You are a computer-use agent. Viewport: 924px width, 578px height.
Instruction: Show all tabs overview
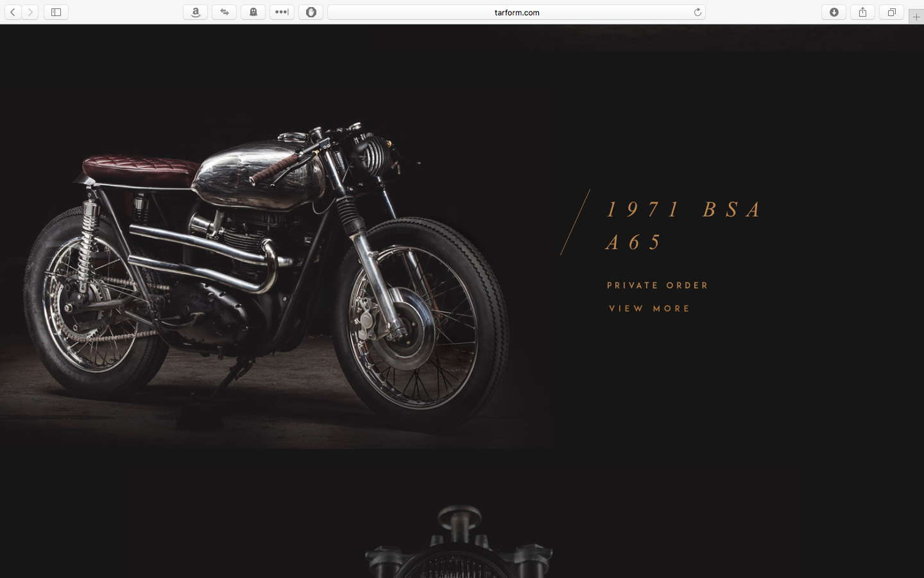point(892,12)
